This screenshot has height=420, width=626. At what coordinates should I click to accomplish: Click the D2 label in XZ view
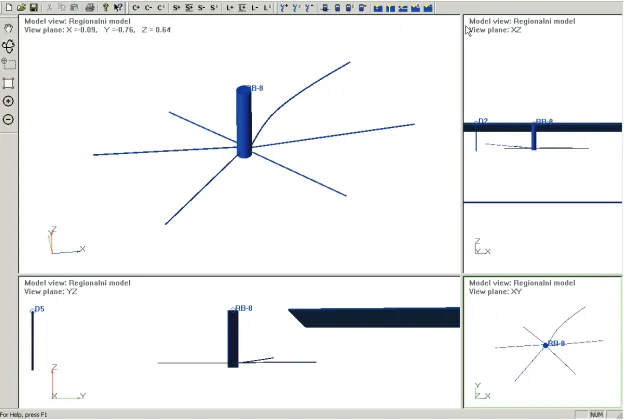482,121
